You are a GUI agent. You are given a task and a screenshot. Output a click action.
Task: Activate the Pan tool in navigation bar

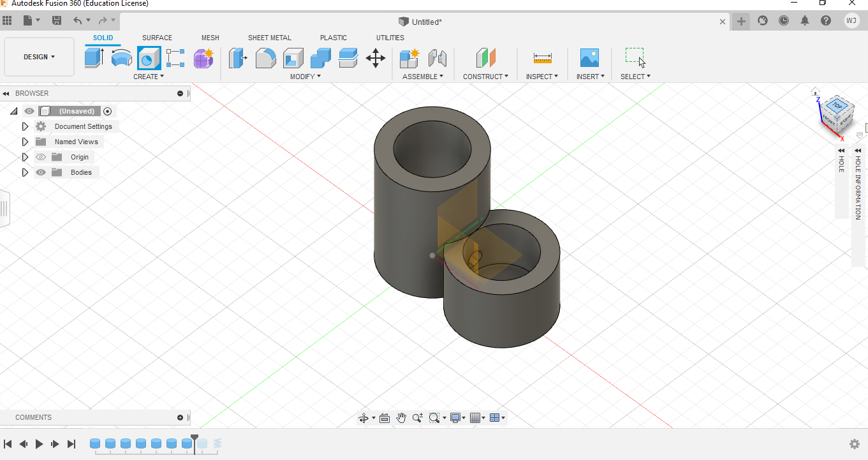401,418
